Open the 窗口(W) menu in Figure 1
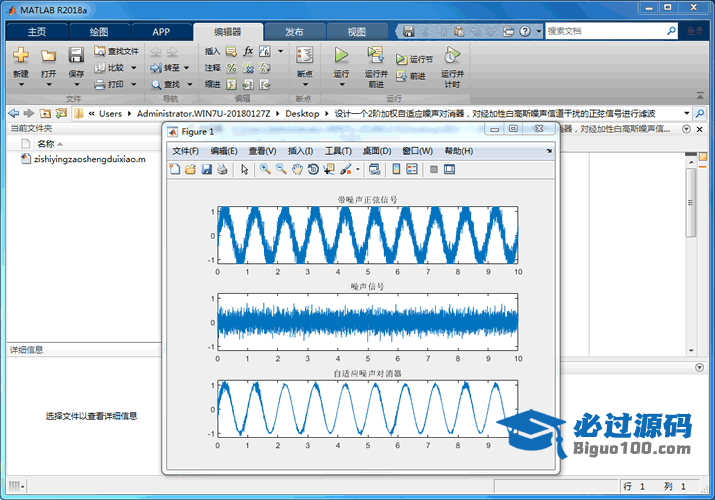The width and height of the screenshot is (715, 500). [417, 151]
